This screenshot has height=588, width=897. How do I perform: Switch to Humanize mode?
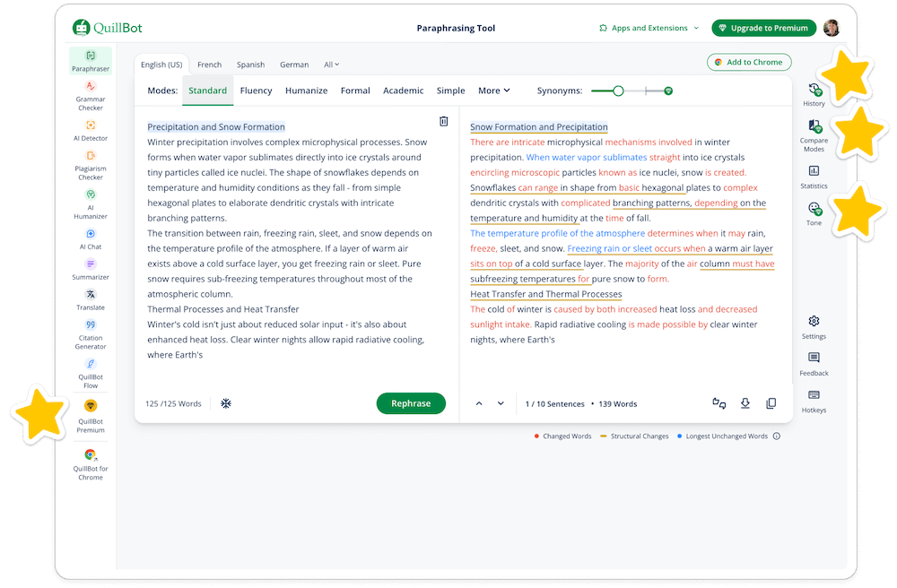(x=306, y=91)
